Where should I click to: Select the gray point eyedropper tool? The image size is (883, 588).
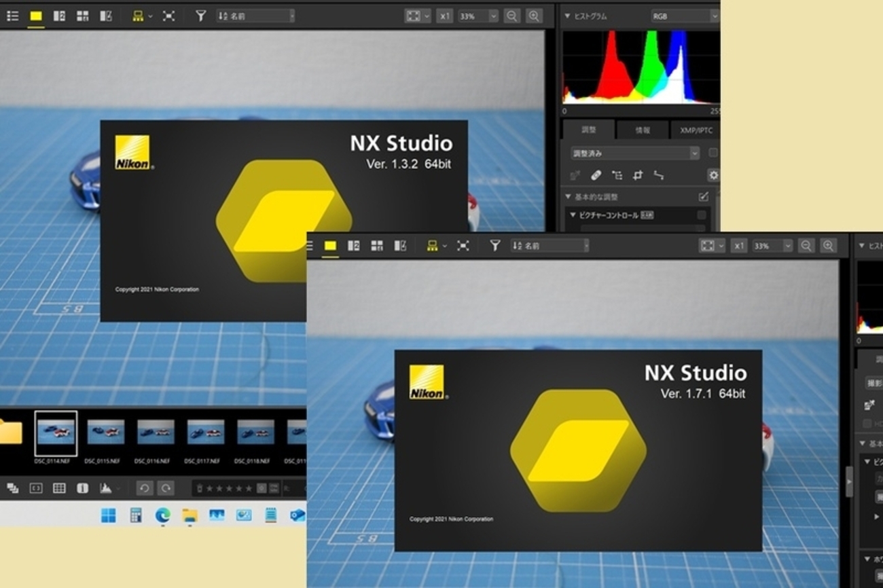(x=575, y=175)
